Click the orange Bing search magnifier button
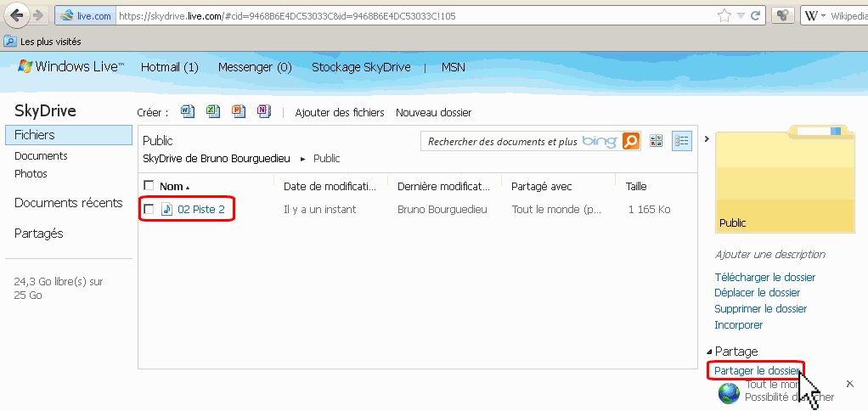This screenshot has width=868, height=411. click(630, 142)
